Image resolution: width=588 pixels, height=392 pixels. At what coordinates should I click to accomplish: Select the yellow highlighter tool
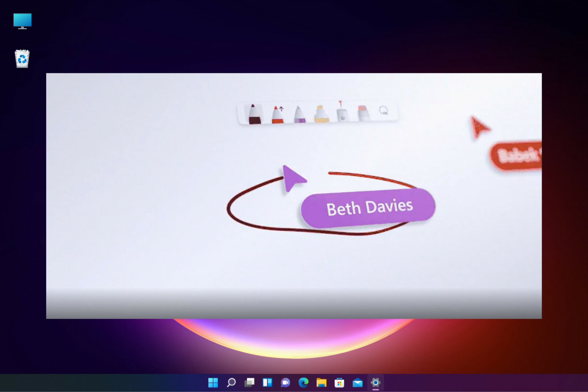coord(321,114)
